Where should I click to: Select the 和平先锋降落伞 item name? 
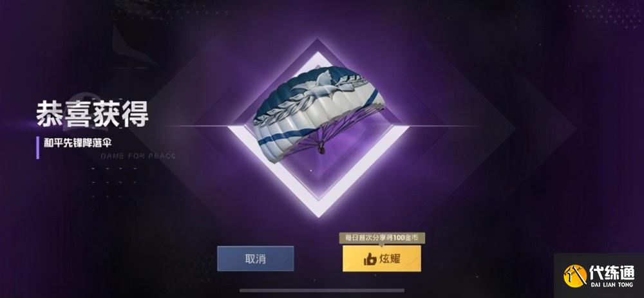coord(78,144)
